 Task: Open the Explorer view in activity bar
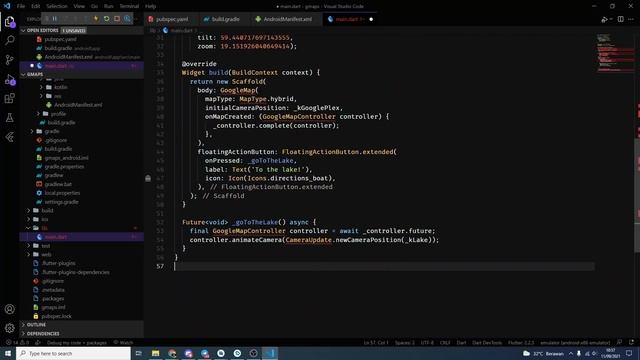9,22
